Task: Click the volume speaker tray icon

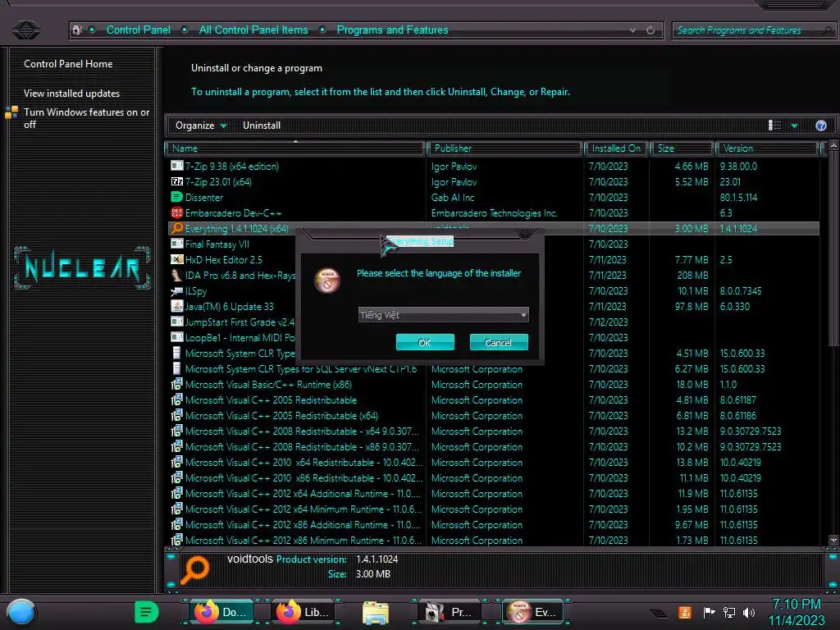Action: point(749,612)
